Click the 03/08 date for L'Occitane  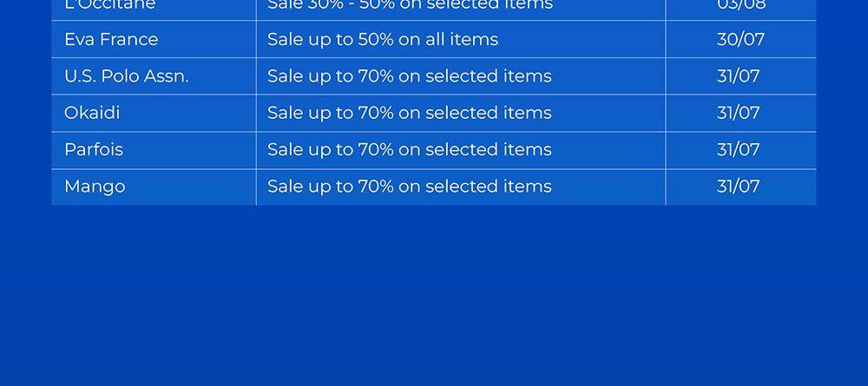click(740, 5)
